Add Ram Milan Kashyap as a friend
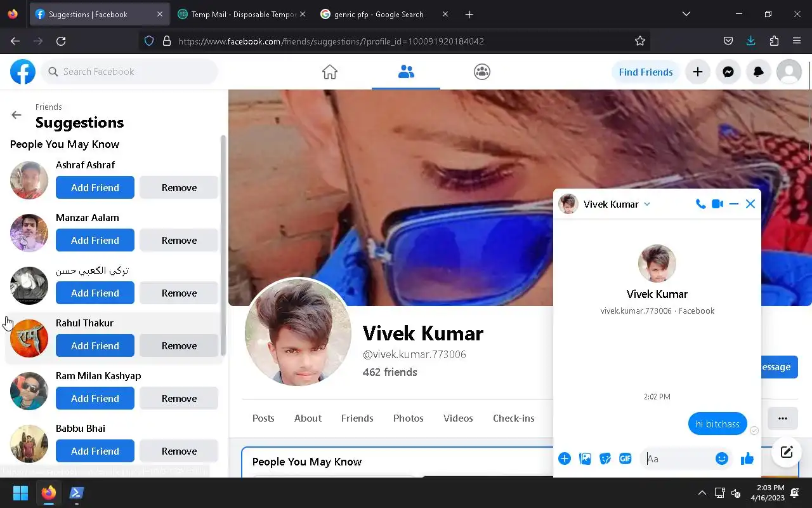812x508 pixels. 95,398
